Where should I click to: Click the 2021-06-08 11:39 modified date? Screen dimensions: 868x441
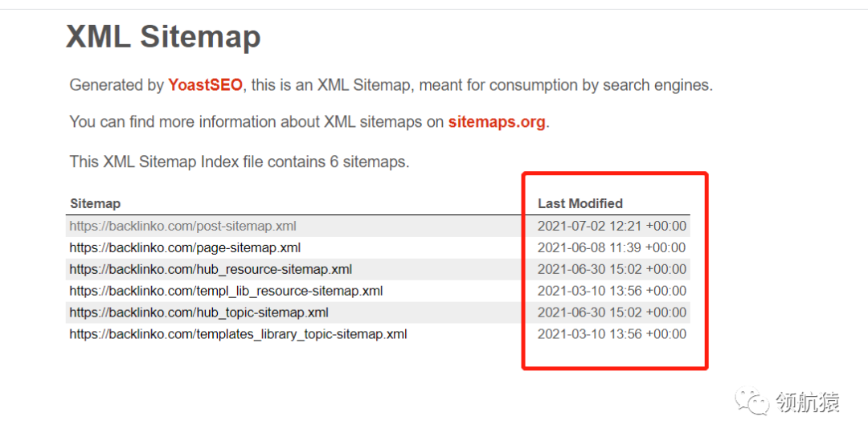612,248
